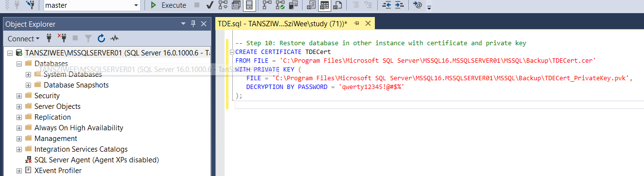
Task: Collapse the CREATE CERTIFICATE code block
Action: [232, 52]
